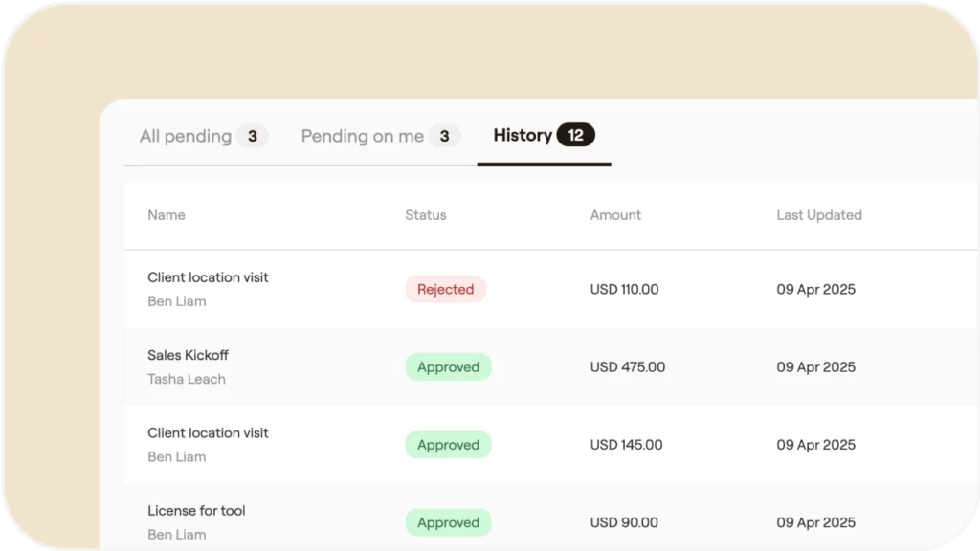Sort by the Last Updated column header
The height and width of the screenshot is (551, 980).
coord(819,215)
